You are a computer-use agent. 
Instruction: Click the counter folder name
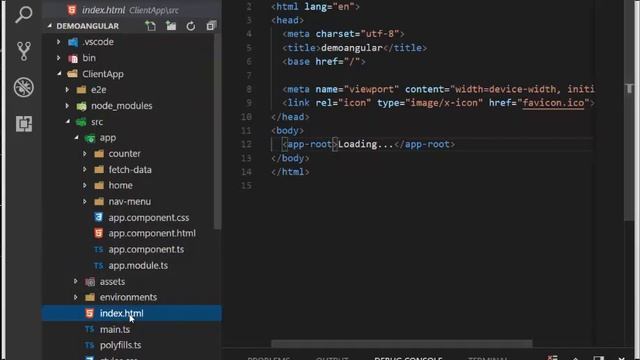(x=124, y=154)
